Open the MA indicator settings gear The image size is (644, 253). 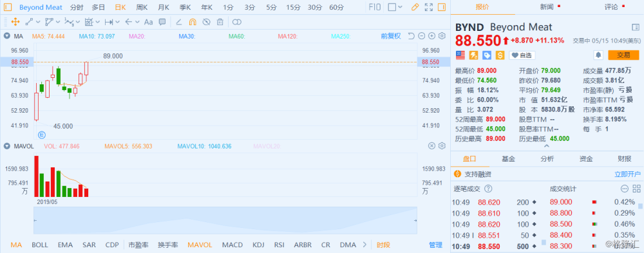(442, 36)
